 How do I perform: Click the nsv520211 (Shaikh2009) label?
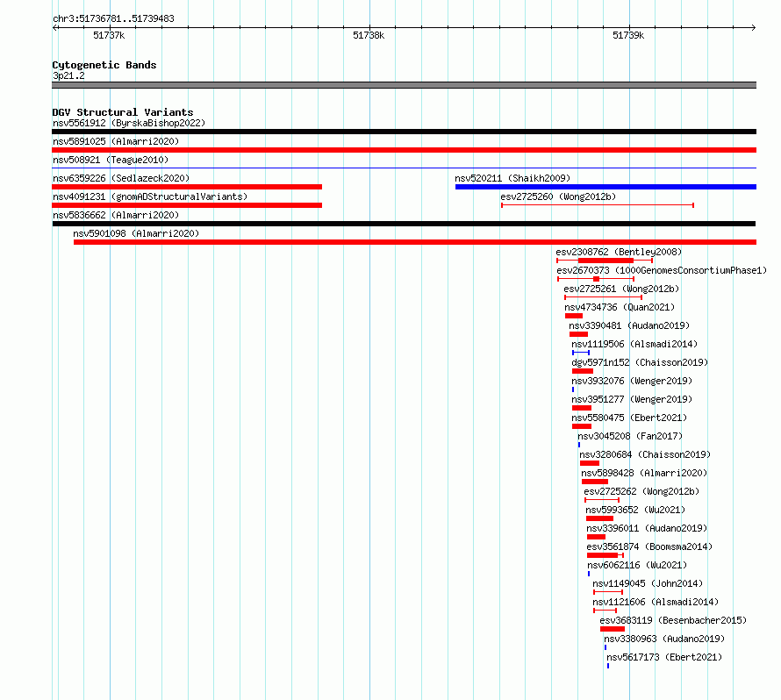(512, 178)
